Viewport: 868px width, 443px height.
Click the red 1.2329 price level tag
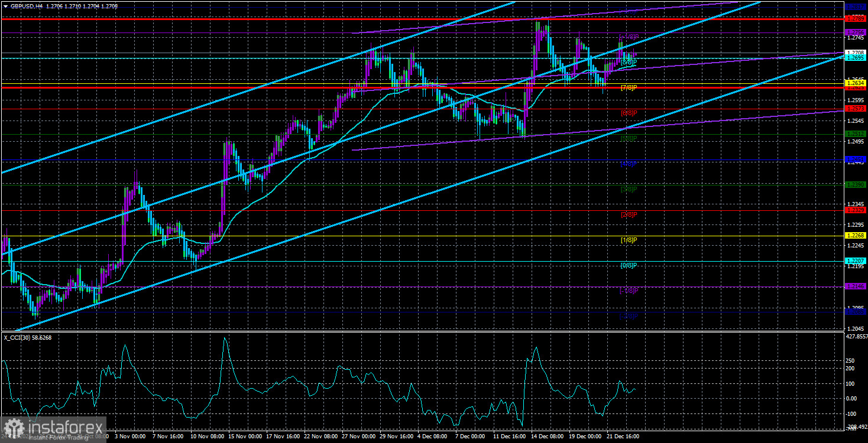tap(855, 210)
